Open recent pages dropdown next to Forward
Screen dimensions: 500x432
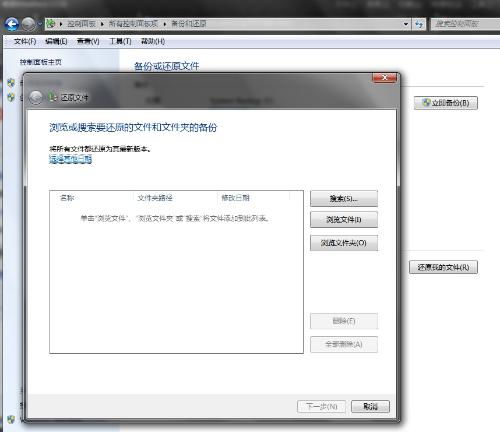(40, 24)
